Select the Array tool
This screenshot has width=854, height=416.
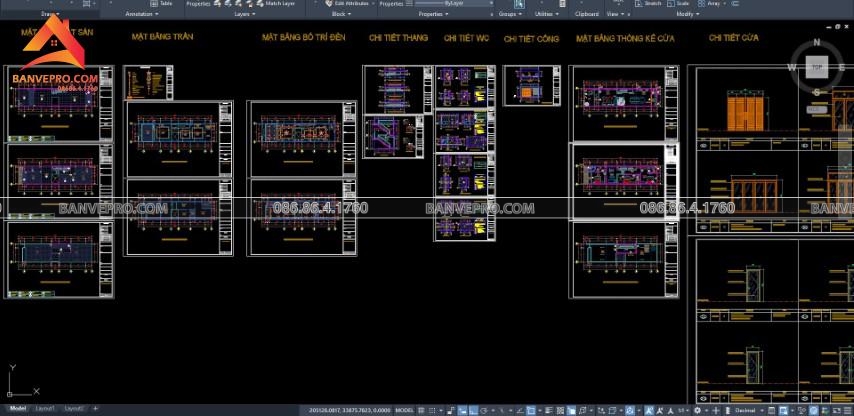point(710,3)
